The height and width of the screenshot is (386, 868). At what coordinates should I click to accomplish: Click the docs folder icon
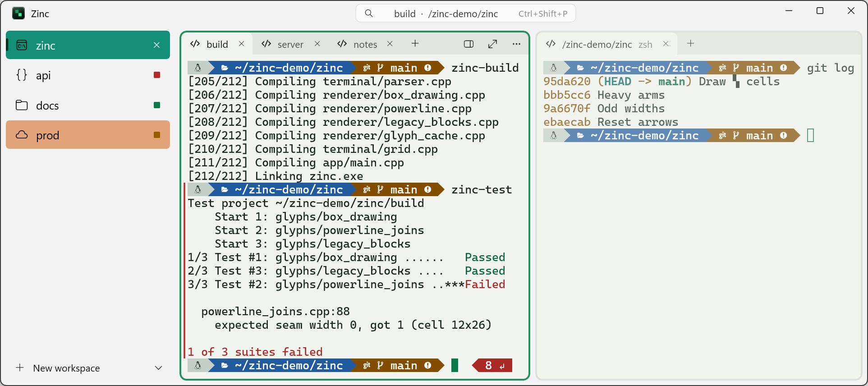pos(22,105)
